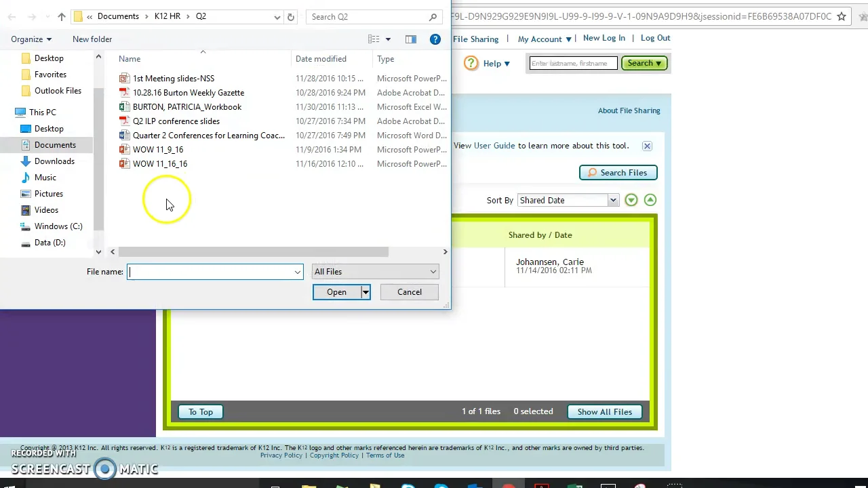Click the search magnifier in Search Q2

[433, 17]
